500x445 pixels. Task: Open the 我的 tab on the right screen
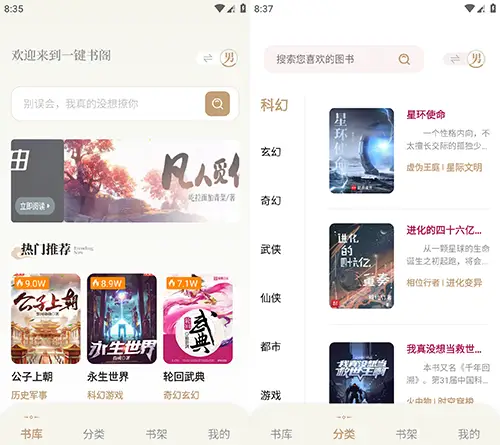[x=468, y=434]
